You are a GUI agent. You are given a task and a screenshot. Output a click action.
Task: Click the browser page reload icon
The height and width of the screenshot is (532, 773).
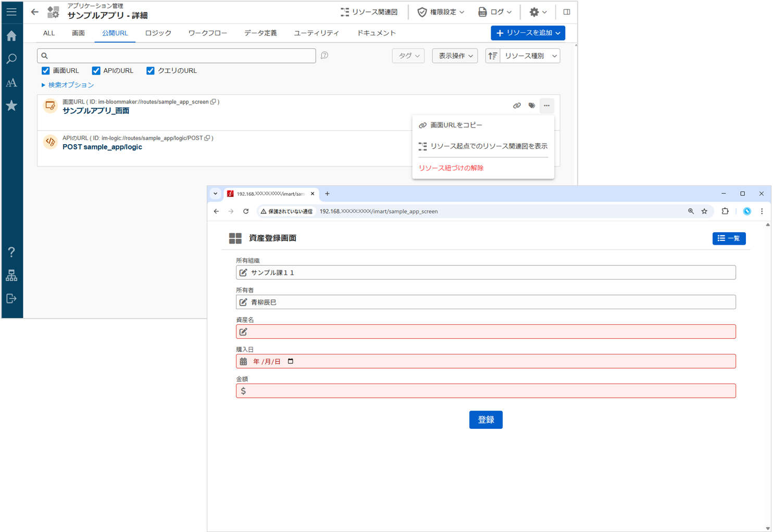[246, 211]
